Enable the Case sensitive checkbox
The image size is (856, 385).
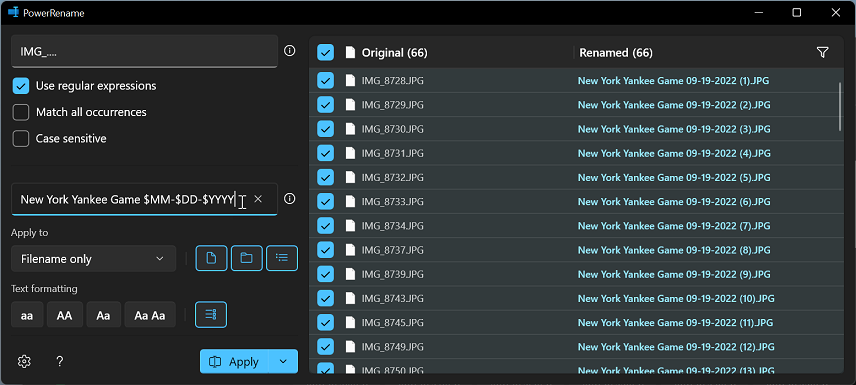coord(21,139)
